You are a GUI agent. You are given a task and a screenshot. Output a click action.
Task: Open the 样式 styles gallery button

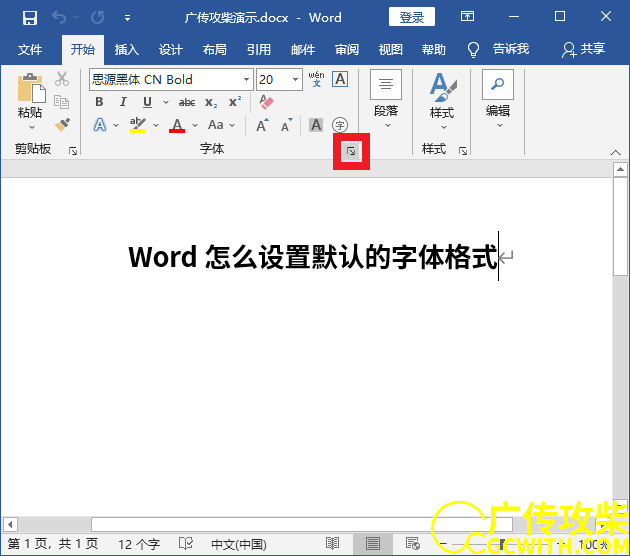[442, 100]
